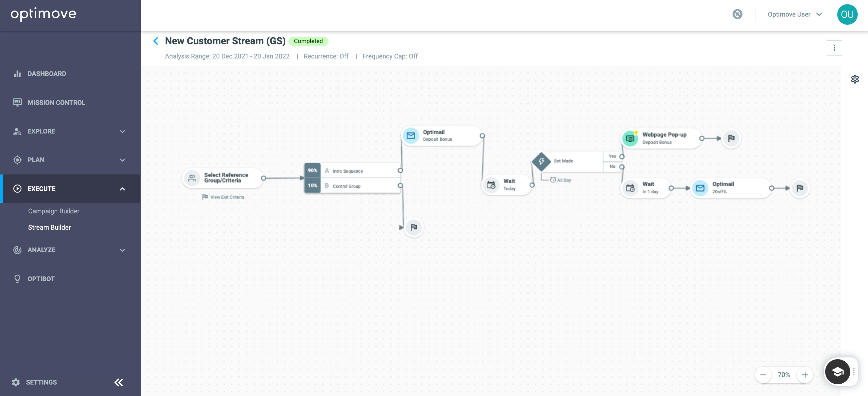Click the Frequency Cap: Off text
This screenshot has height=396, width=868.
(x=390, y=56)
